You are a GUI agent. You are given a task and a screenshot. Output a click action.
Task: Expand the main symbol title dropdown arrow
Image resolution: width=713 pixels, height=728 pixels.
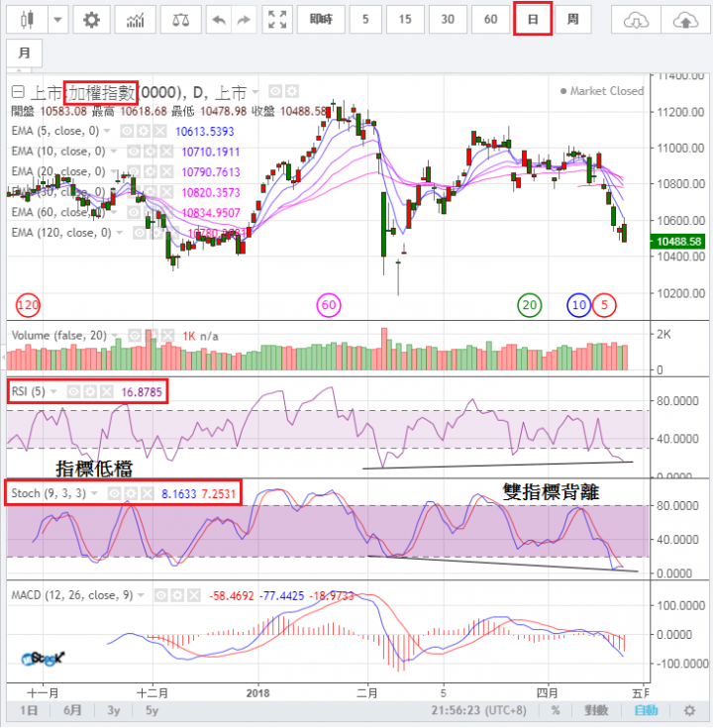[x=255, y=92]
